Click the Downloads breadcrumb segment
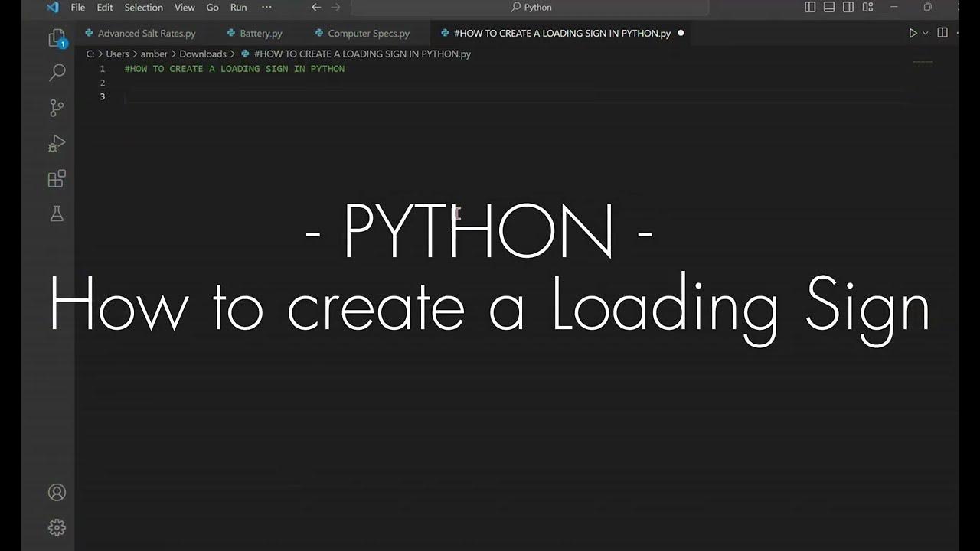Image resolution: width=980 pixels, height=551 pixels. (203, 54)
